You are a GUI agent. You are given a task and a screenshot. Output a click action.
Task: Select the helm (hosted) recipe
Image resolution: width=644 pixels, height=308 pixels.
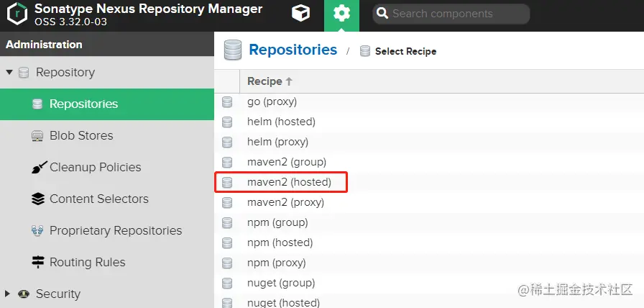point(281,122)
